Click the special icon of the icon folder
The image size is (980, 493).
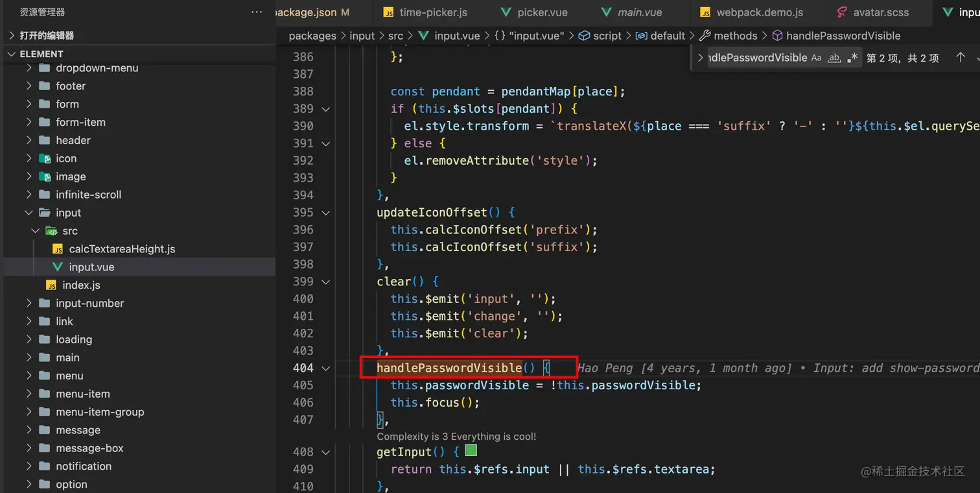[x=45, y=158]
